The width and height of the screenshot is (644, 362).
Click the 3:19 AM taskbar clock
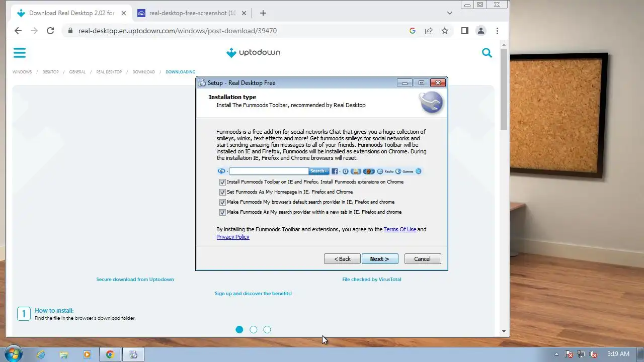click(618, 354)
